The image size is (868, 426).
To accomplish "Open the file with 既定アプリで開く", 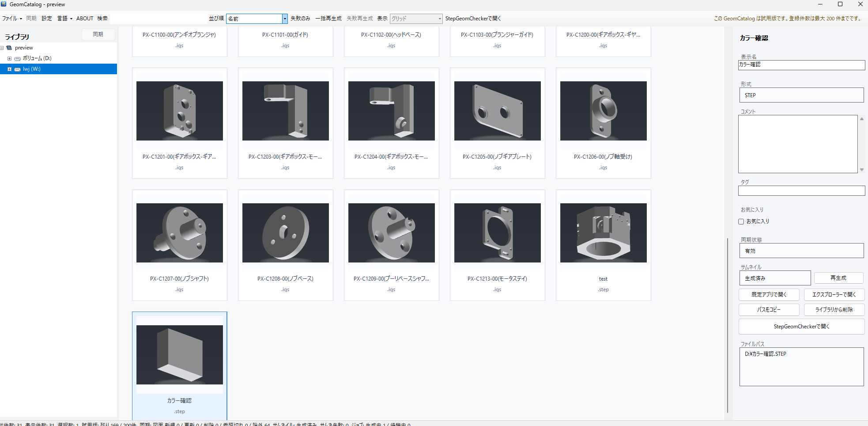I will 769,294.
